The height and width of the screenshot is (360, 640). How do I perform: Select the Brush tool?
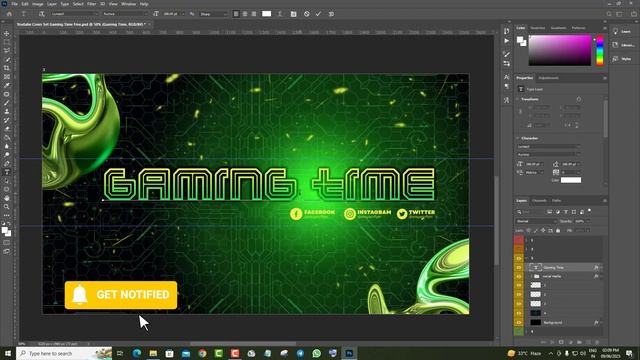(7, 103)
